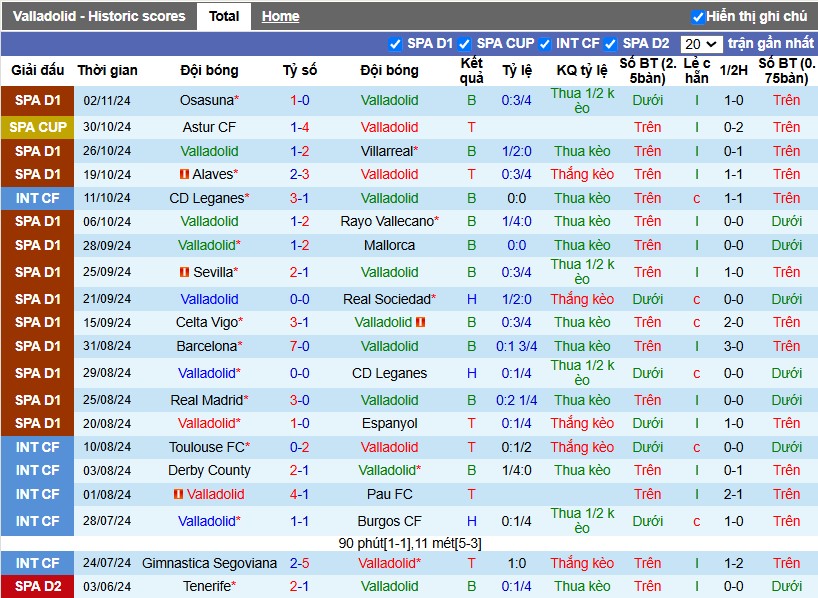Uncheck the SPA D2 filter checkbox
The image size is (818, 598).
coord(610,44)
